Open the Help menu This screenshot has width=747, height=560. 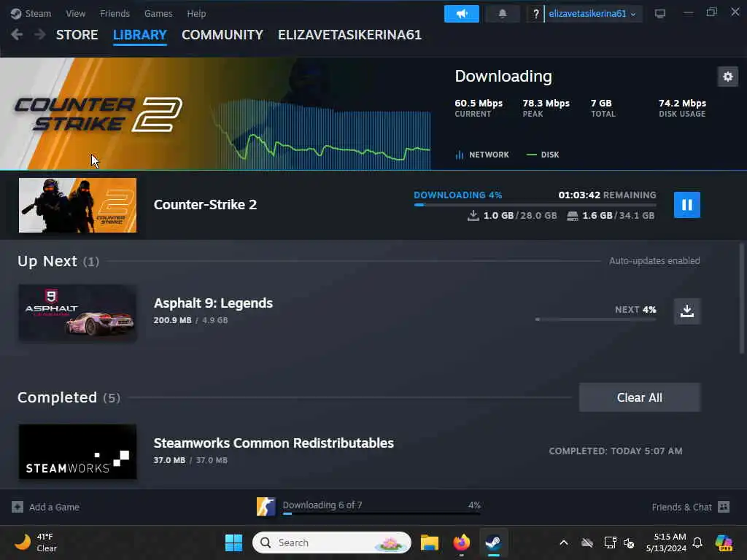[x=196, y=13]
